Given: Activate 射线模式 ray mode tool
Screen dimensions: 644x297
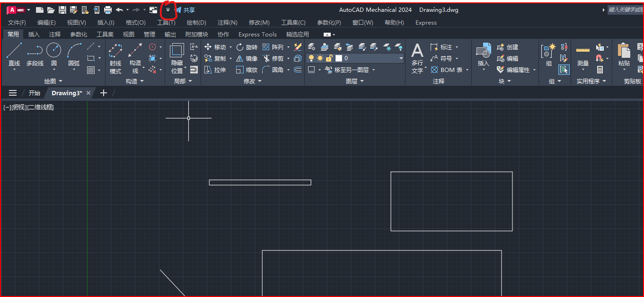Looking at the screenshot, I should pyautogui.click(x=115, y=59).
